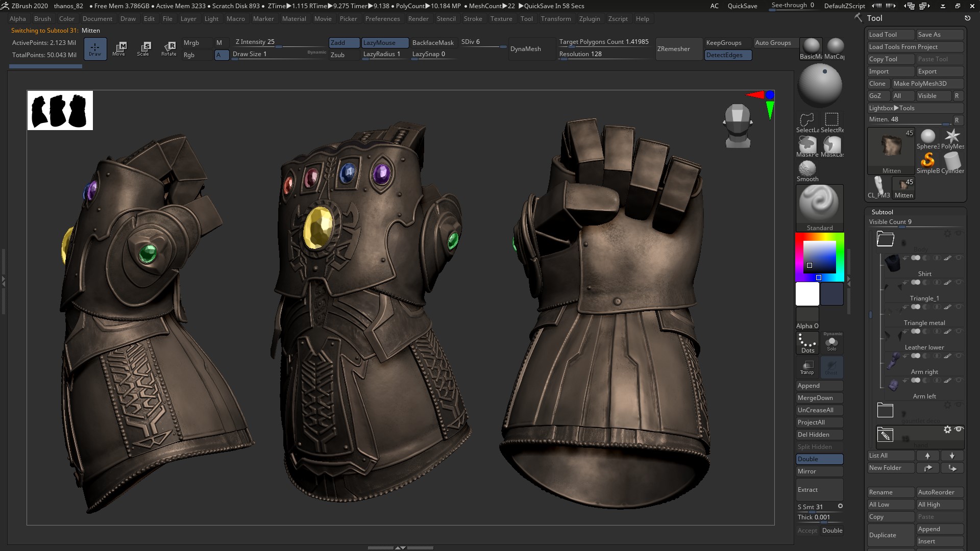Expand the hand subtool folder

pyautogui.click(x=885, y=435)
